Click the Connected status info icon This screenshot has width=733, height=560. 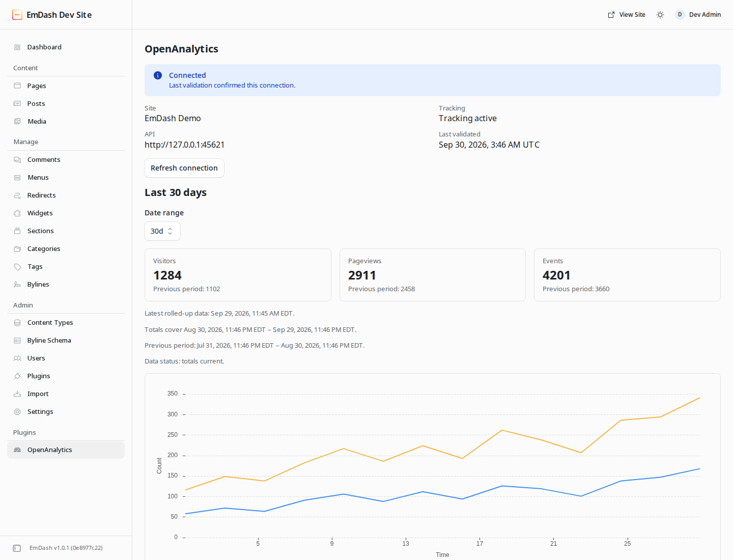(158, 75)
